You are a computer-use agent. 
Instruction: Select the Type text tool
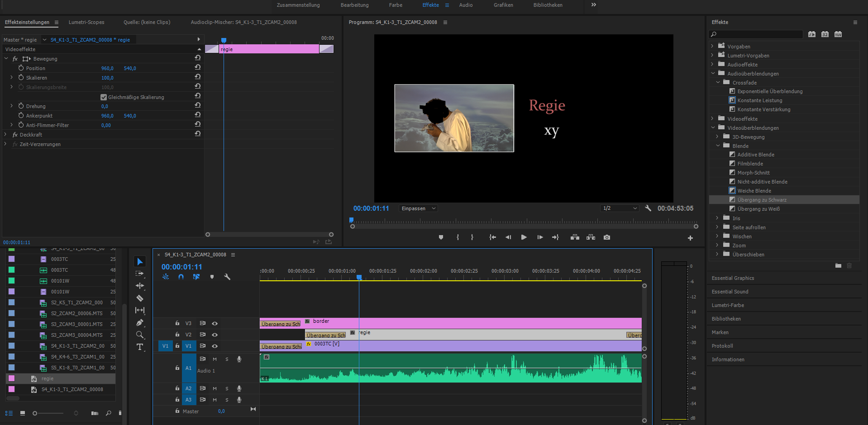(x=140, y=347)
